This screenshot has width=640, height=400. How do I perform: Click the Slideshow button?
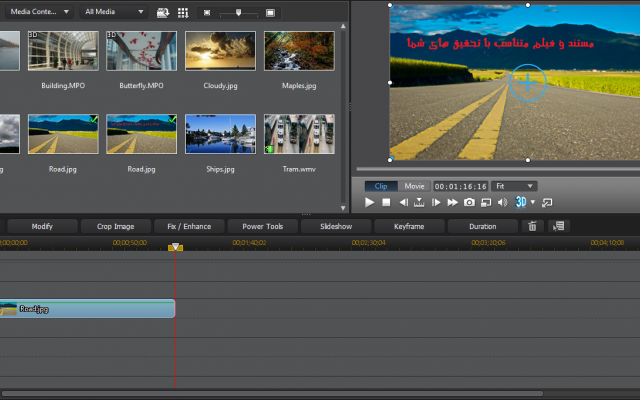click(336, 226)
